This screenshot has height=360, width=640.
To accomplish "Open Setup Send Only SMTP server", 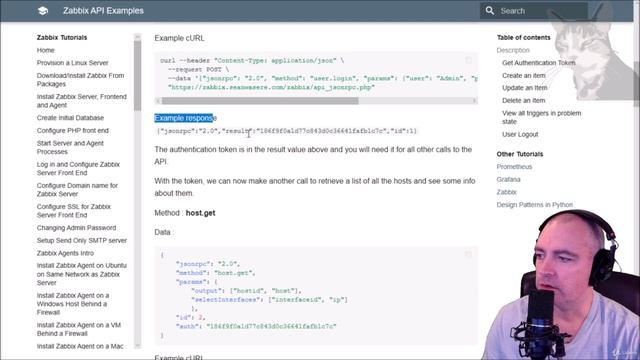I will 82,240.
